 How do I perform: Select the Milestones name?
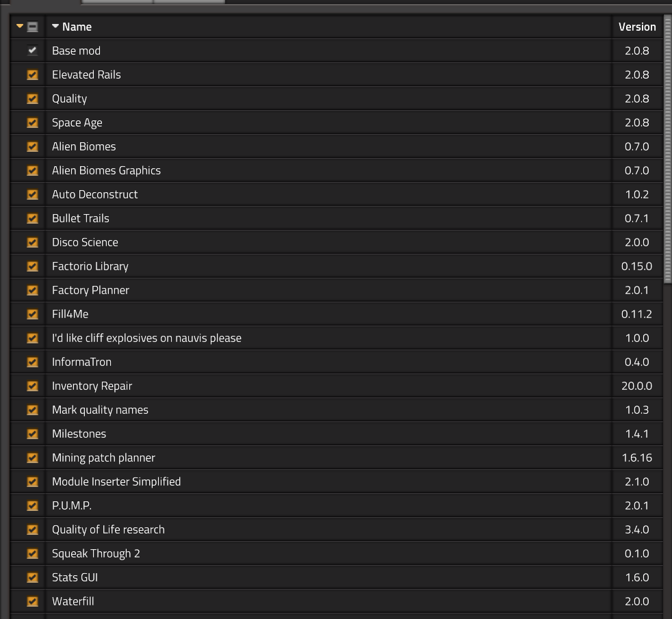tap(79, 434)
